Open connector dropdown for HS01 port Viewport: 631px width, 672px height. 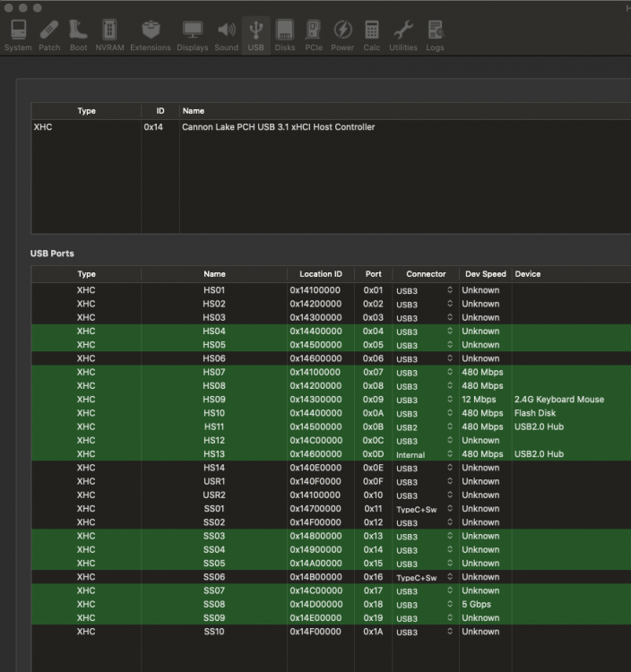[424, 290]
